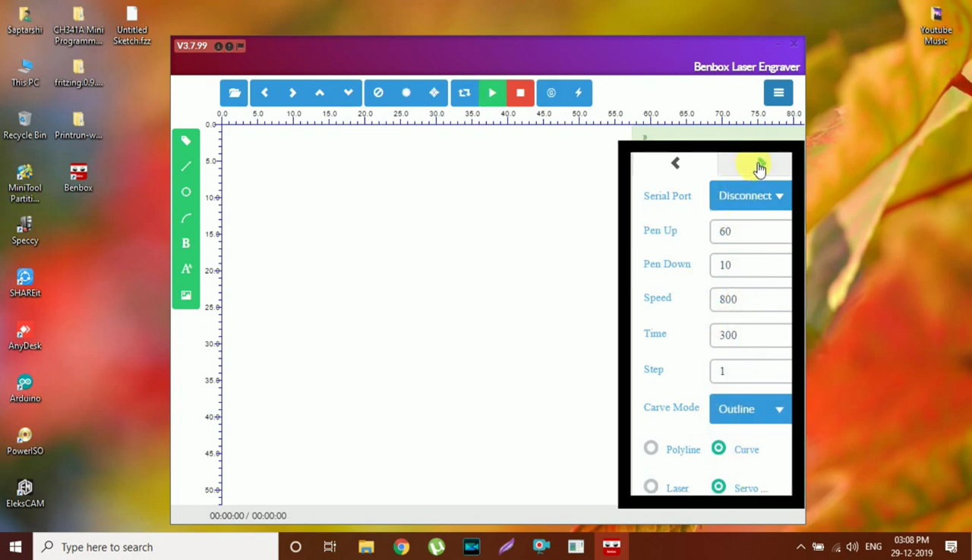
Task: Click the Step value field
Action: [x=750, y=371]
